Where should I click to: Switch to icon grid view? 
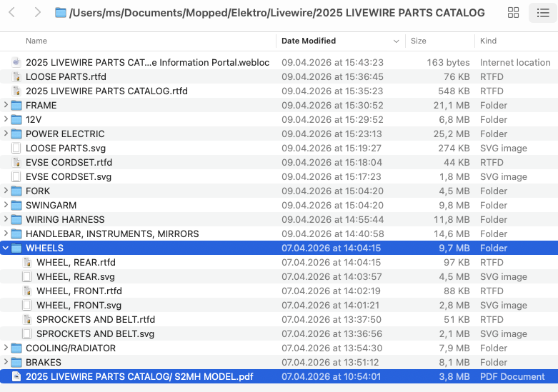513,13
